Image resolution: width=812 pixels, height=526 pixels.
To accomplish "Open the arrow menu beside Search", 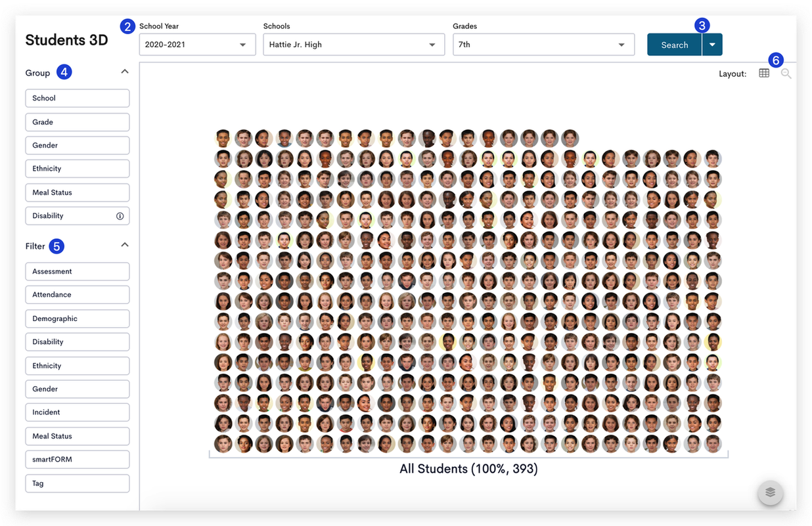I will coord(712,45).
